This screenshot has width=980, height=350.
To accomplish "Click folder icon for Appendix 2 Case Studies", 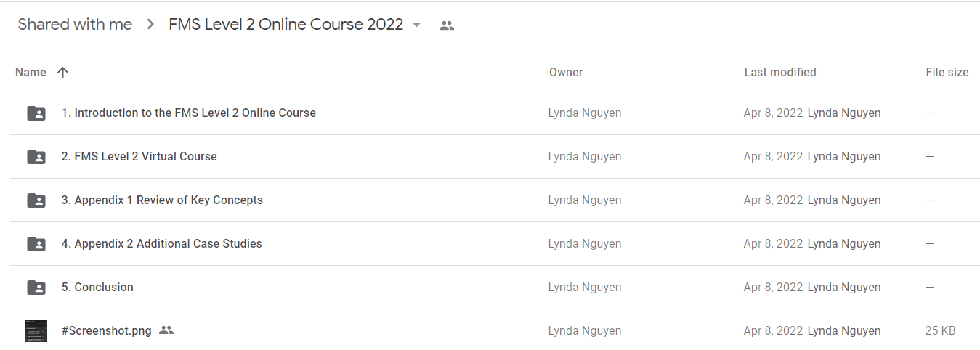I will point(36,244).
